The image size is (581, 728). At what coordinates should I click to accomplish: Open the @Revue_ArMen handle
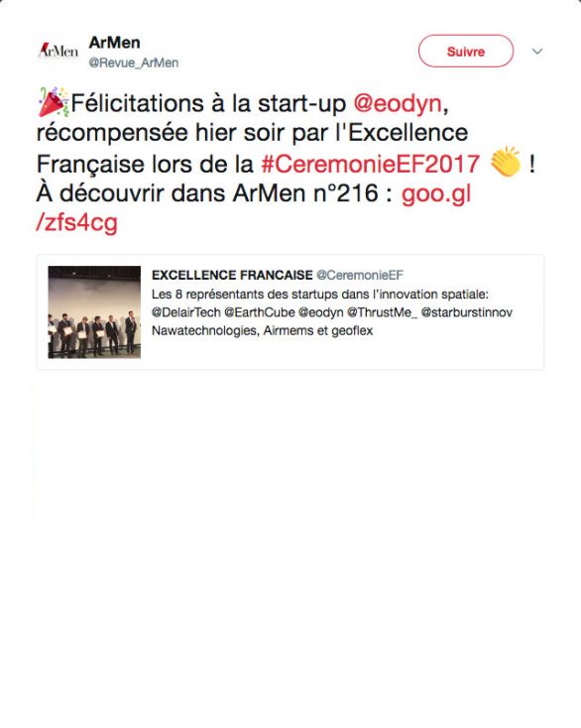[x=134, y=62]
